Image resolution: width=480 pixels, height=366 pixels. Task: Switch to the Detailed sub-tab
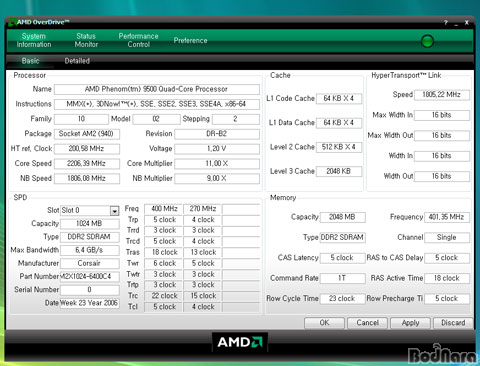(x=77, y=61)
